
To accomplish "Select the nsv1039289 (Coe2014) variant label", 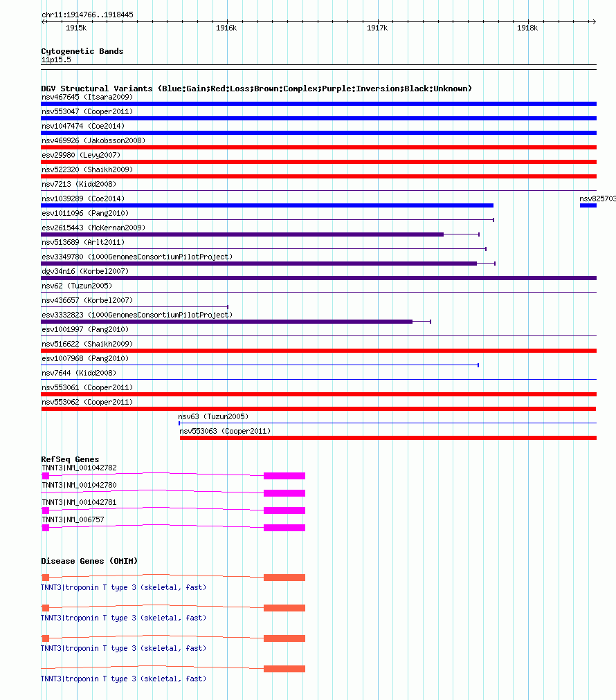I will click(83, 199).
